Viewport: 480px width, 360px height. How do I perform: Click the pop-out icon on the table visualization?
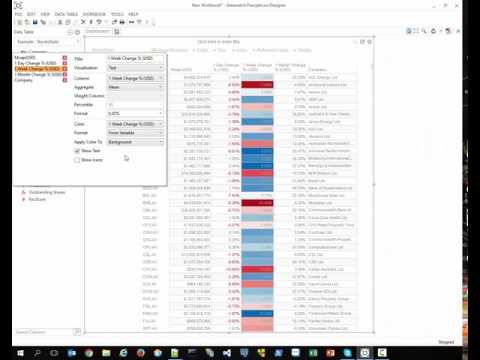pos(362,42)
